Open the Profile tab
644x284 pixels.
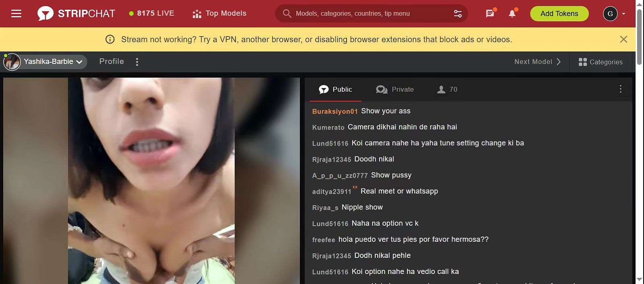pos(111,62)
